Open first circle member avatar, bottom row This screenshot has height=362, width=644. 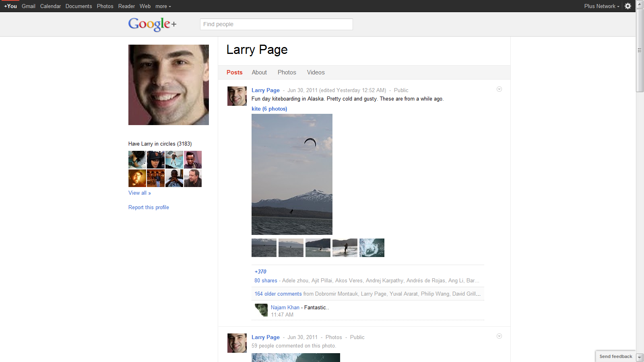pyautogui.click(x=137, y=178)
